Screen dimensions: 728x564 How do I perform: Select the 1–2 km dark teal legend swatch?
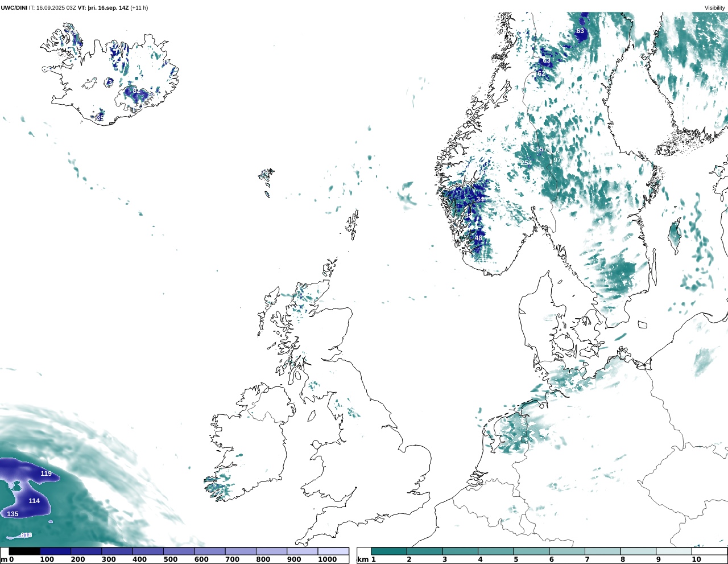pos(389,551)
